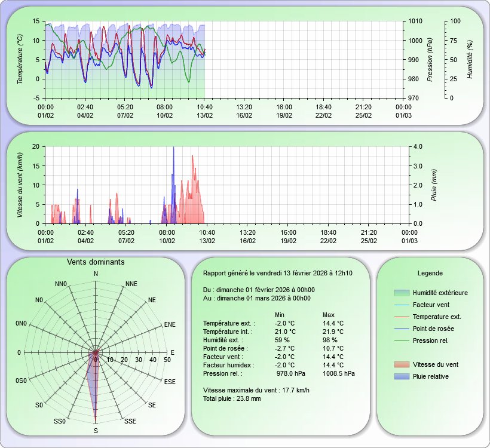This screenshot has width=490, height=448.
Task: Click the N label on wind rose
Action: 96,274
